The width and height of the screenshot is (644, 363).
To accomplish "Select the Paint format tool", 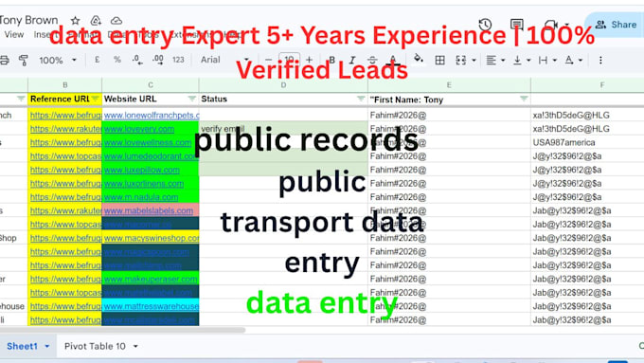I will coord(24,61).
